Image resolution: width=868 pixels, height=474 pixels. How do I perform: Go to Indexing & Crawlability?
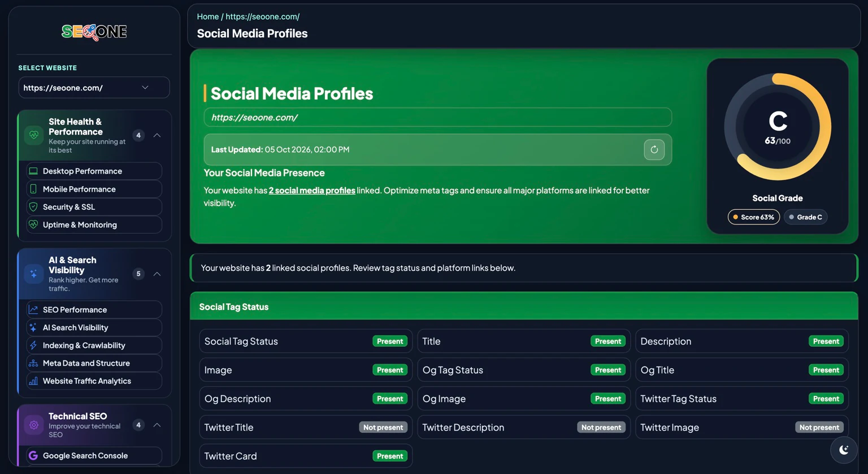pyautogui.click(x=94, y=345)
